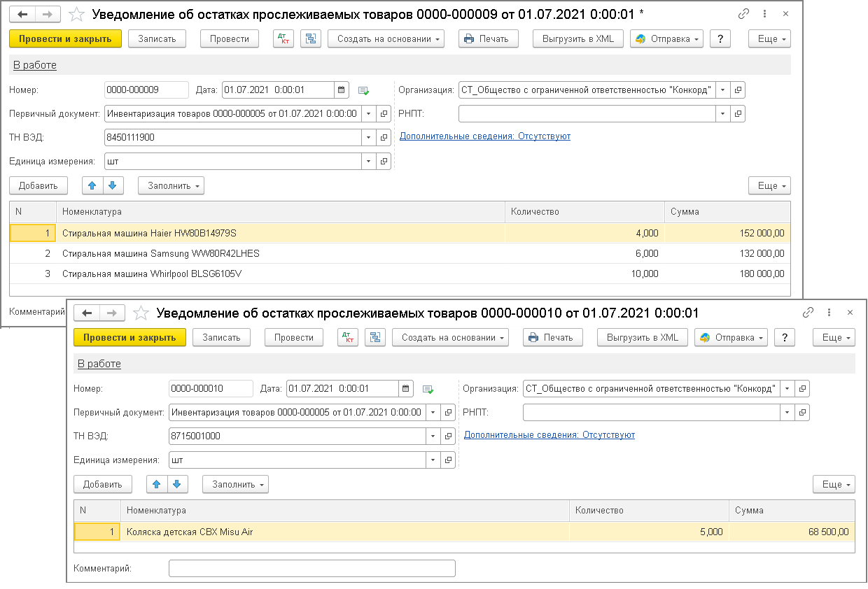
Task: Move row up in 0000-000009 table
Action: (92, 185)
